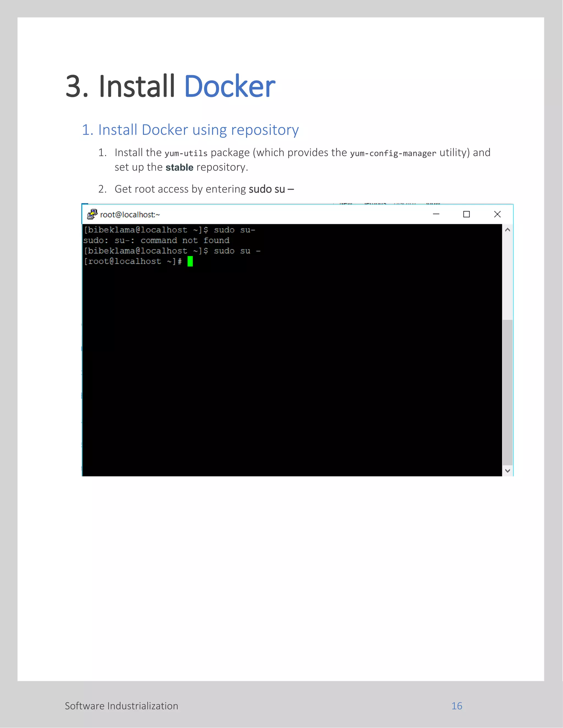Screen dimensions: 563x728
Task: Click the 'yum-utils' code text
Action: [186, 153]
